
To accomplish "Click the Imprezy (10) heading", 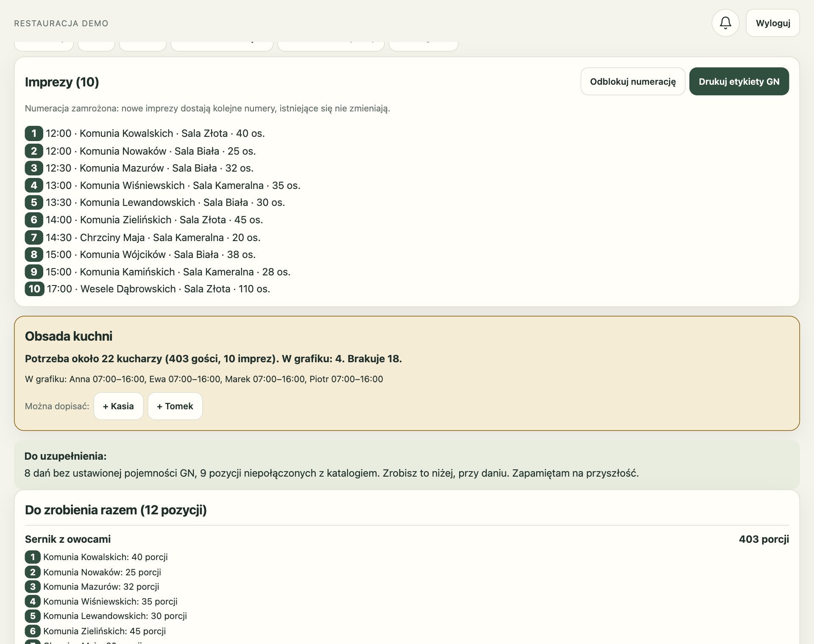I will (x=62, y=82).
